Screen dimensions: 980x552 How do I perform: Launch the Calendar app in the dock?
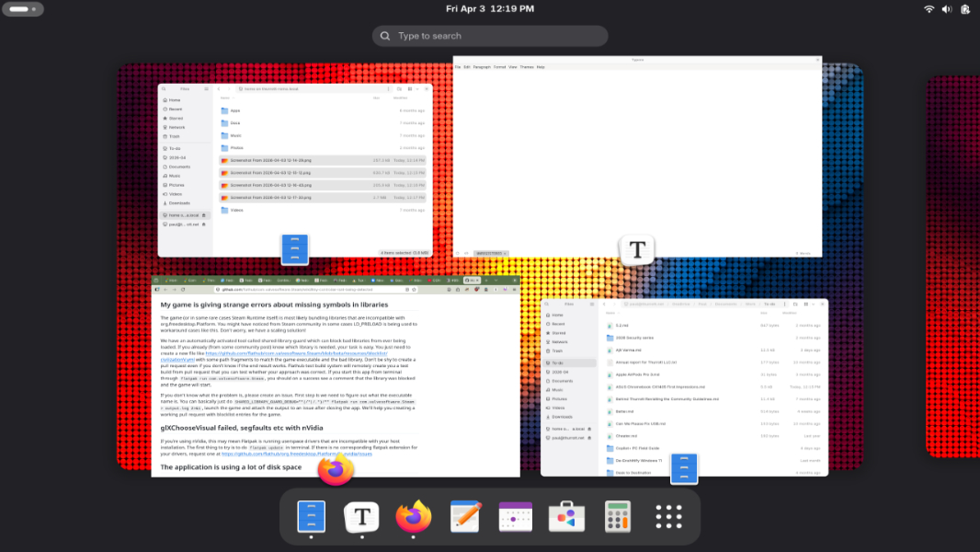(516, 517)
